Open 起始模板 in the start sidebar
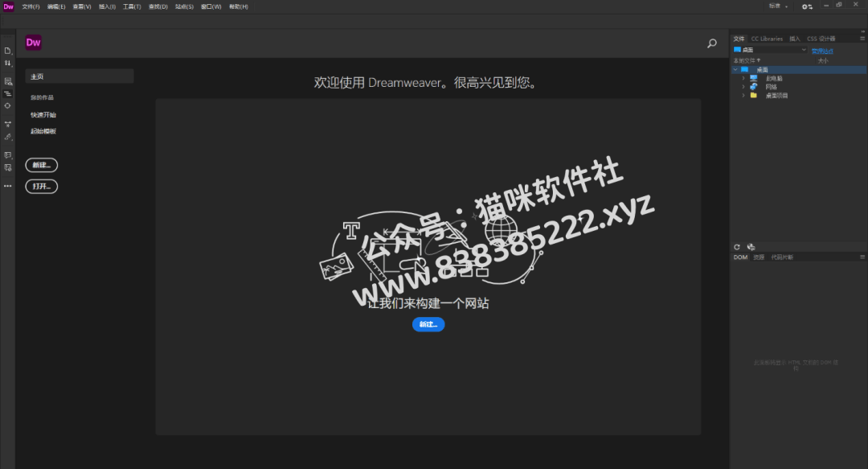The width and height of the screenshot is (868, 469). (x=43, y=131)
